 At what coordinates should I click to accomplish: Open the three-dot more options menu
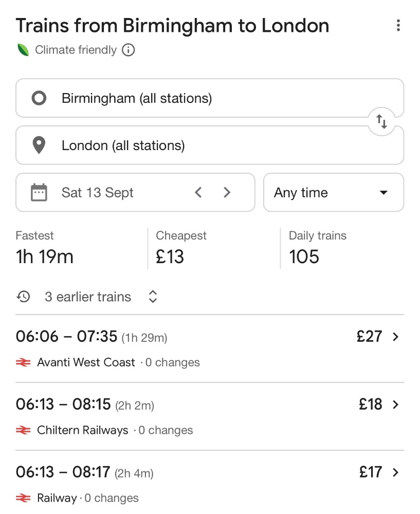tap(398, 25)
